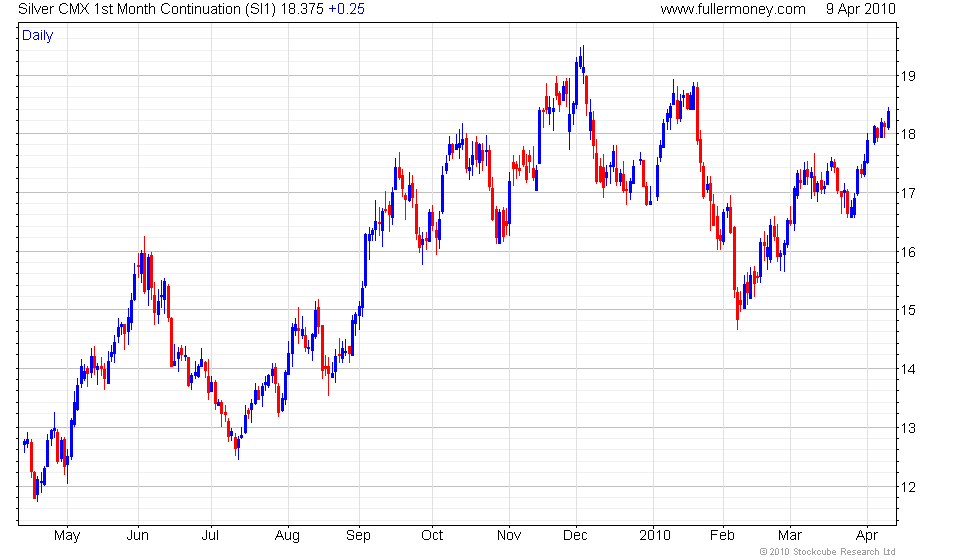
Task: Click the Nov month axis label
Action: pyautogui.click(x=509, y=536)
